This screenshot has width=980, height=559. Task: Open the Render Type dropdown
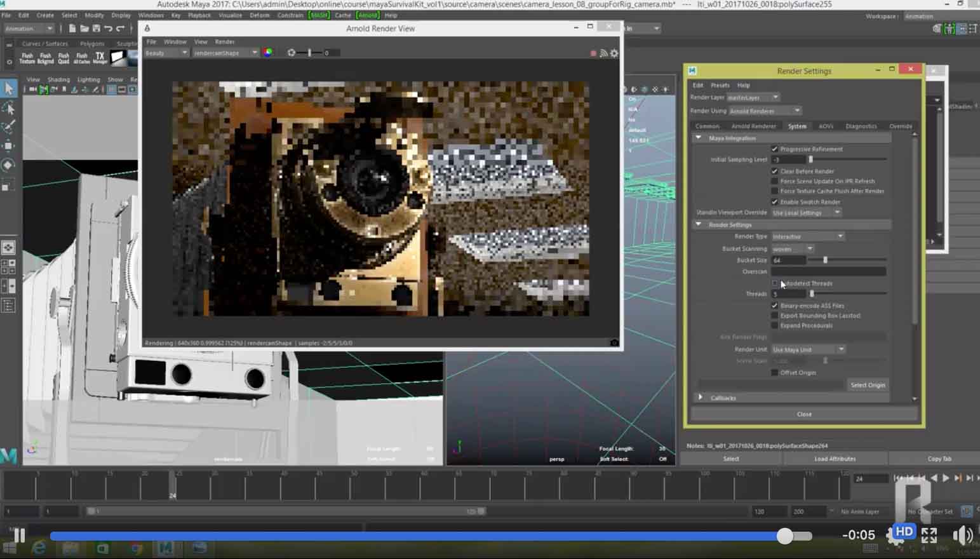[x=807, y=236]
